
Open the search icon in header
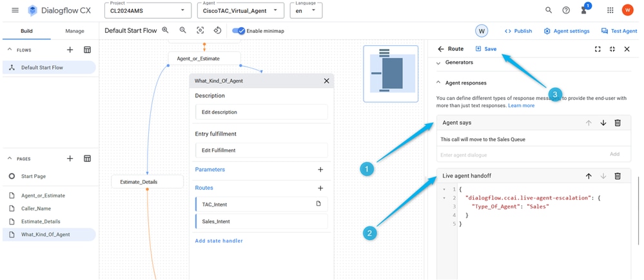pyautogui.click(x=549, y=10)
